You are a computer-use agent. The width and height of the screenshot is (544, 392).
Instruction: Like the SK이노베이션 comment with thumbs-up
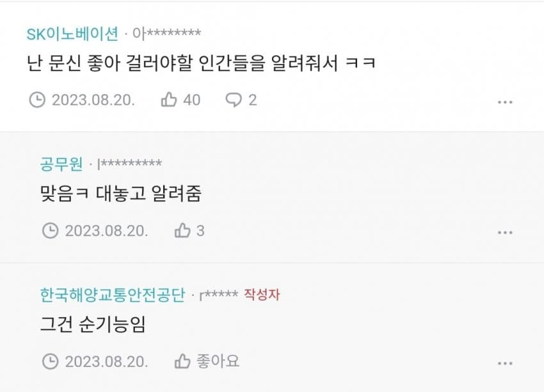click(x=169, y=100)
